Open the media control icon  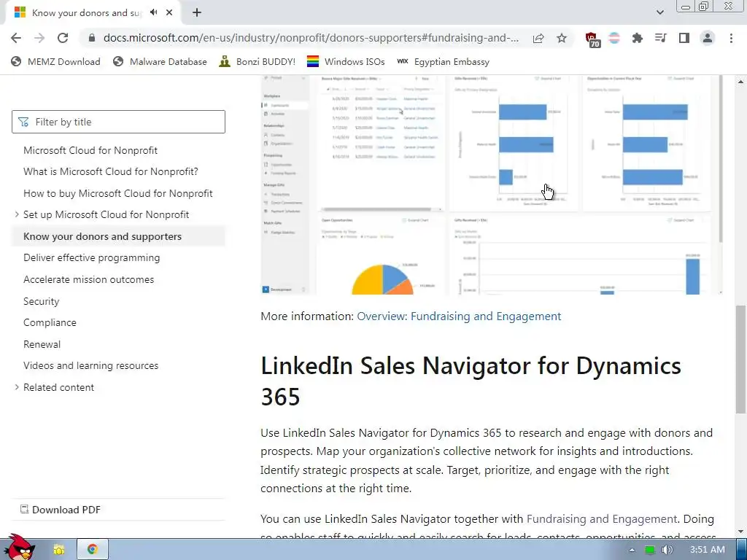(660, 38)
